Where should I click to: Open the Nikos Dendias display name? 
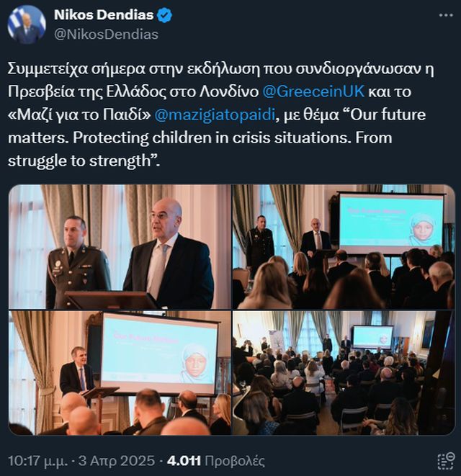point(104,15)
